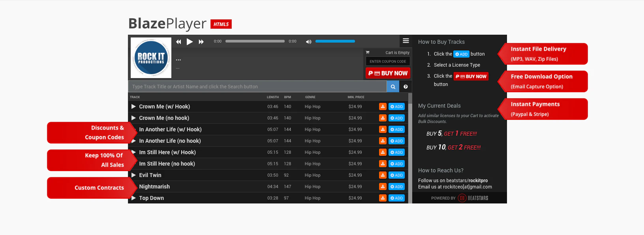Click the main play button in player header
This screenshot has width=644, height=235.
click(x=190, y=42)
